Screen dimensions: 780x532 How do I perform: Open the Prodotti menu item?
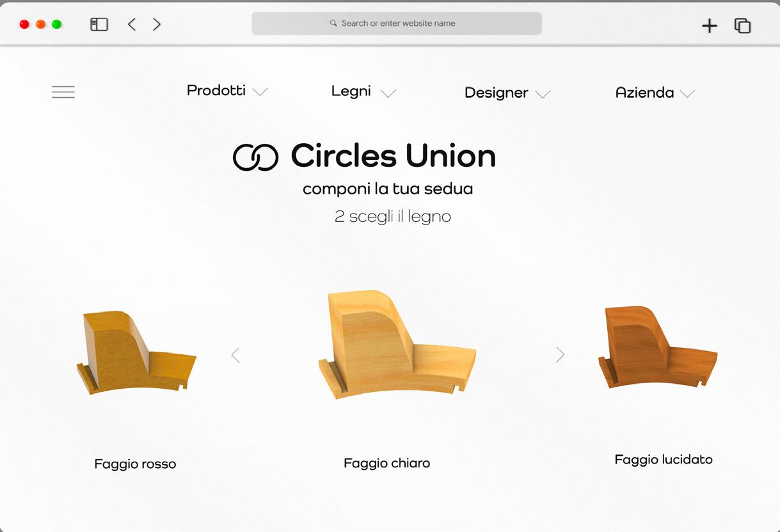pyautogui.click(x=216, y=91)
